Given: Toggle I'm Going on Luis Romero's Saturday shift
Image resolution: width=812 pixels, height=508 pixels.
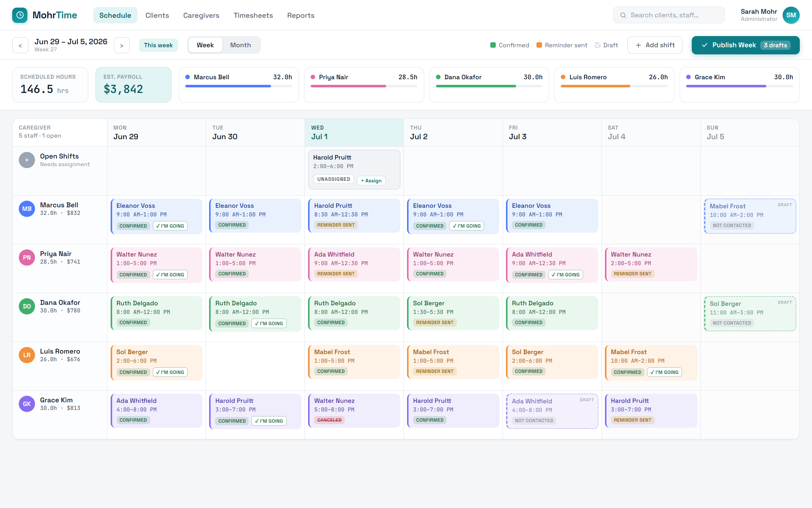Looking at the screenshot, I should [664, 372].
